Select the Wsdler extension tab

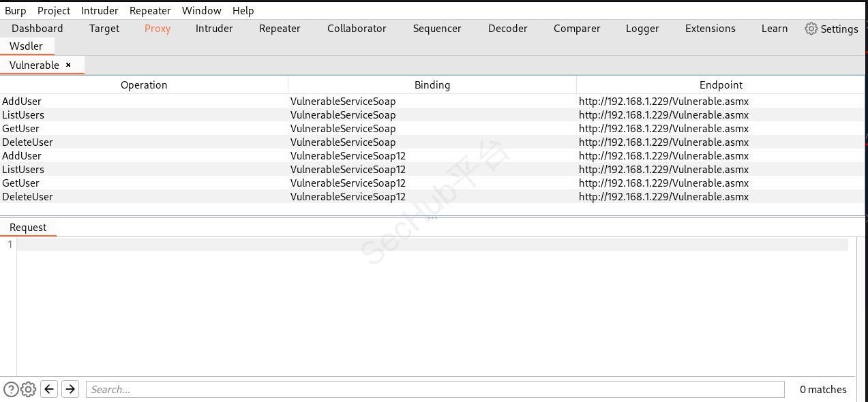tap(26, 46)
